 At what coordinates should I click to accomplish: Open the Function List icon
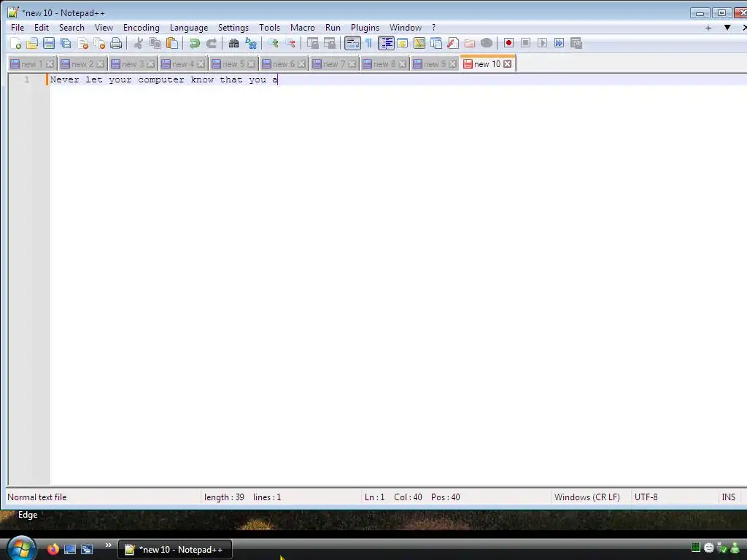click(453, 43)
